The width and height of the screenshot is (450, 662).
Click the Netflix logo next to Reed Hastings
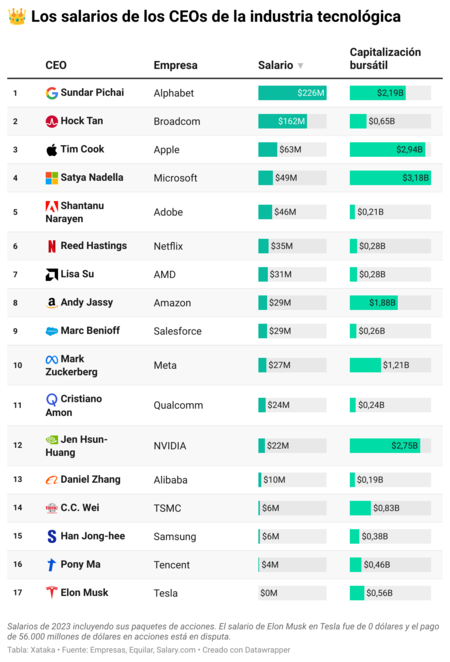(x=52, y=246)
